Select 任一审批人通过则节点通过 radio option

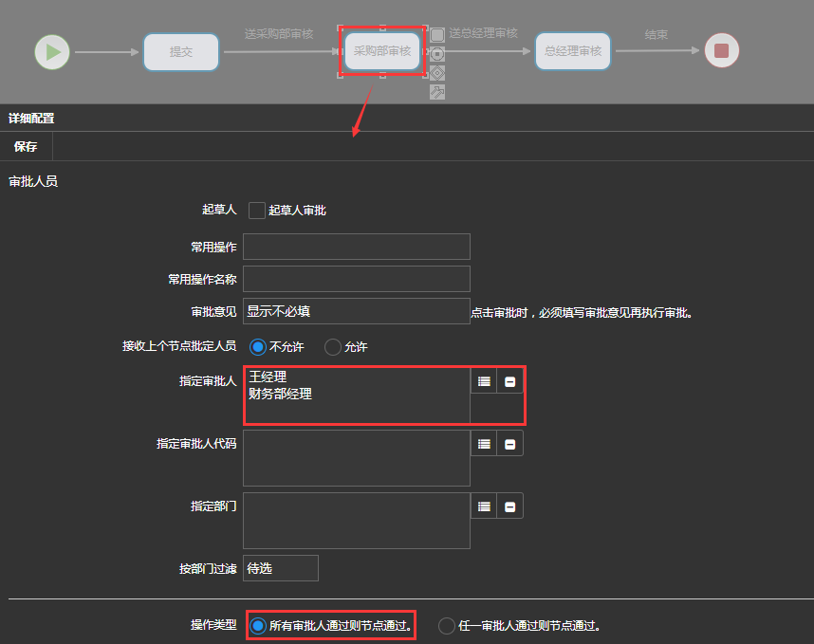pyautogui.click(x=447, y=625)
